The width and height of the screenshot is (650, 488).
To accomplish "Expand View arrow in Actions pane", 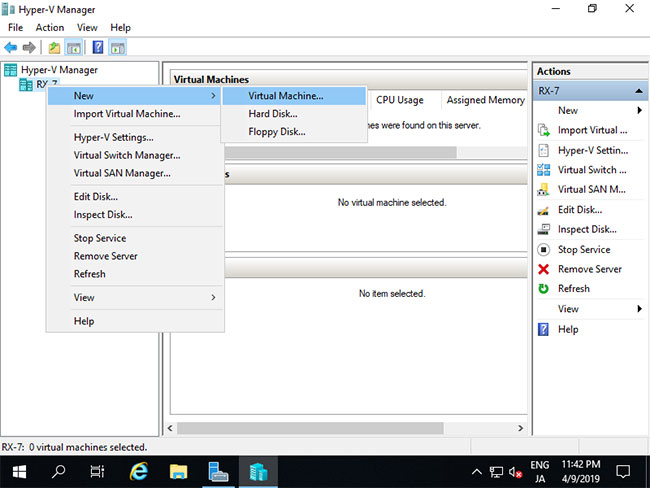I will pos(640,309).
